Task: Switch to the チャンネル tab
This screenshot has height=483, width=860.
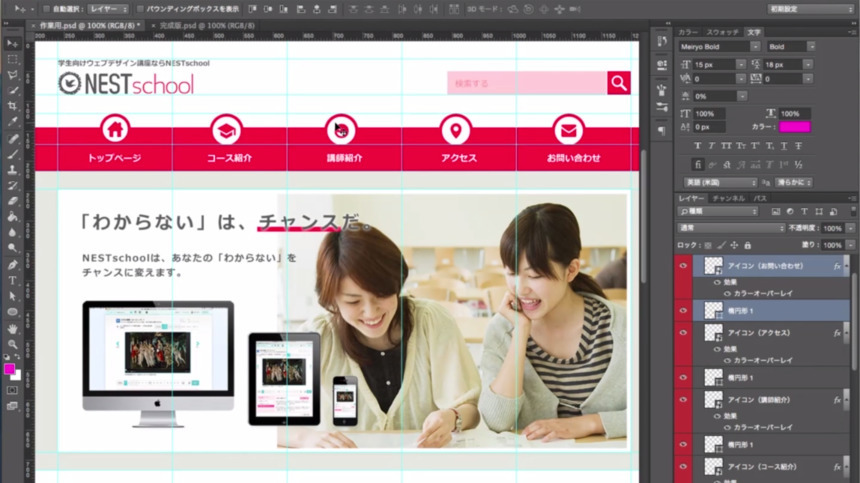Action: click(x=728, y=198)
